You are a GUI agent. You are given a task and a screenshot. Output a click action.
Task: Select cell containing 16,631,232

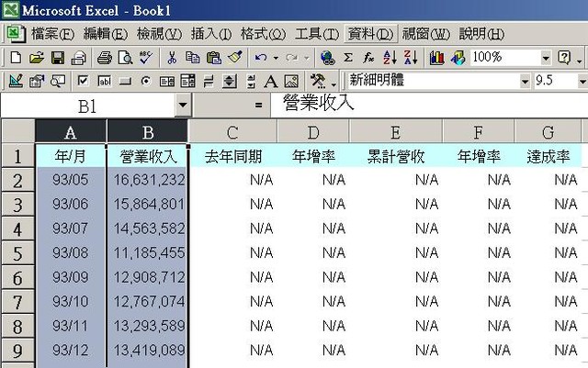pos(147,180)
